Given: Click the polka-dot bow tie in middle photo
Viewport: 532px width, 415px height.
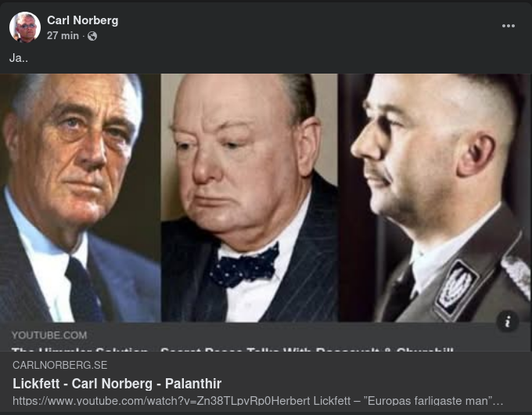Looking at the screenshot, I should click(x=243, y=266).
